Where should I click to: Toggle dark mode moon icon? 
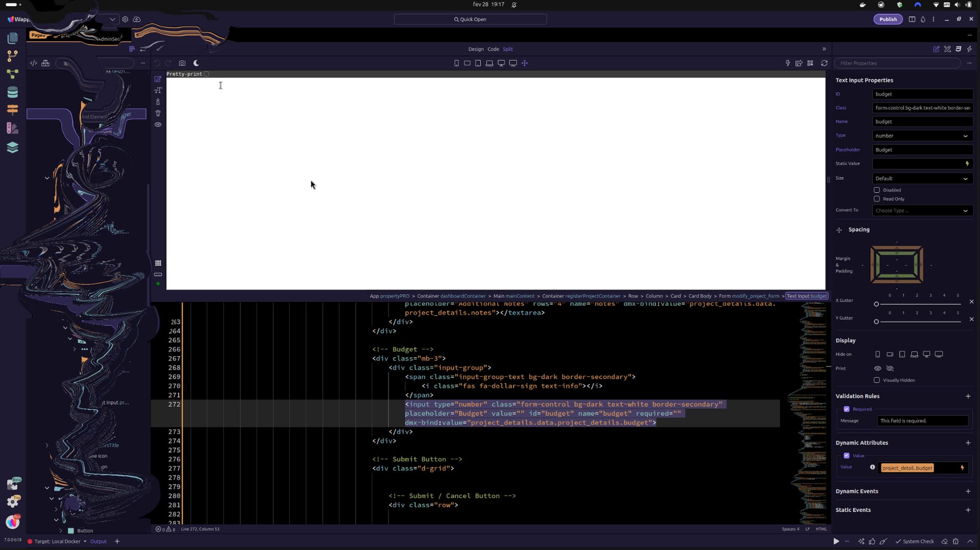point(196,63)
